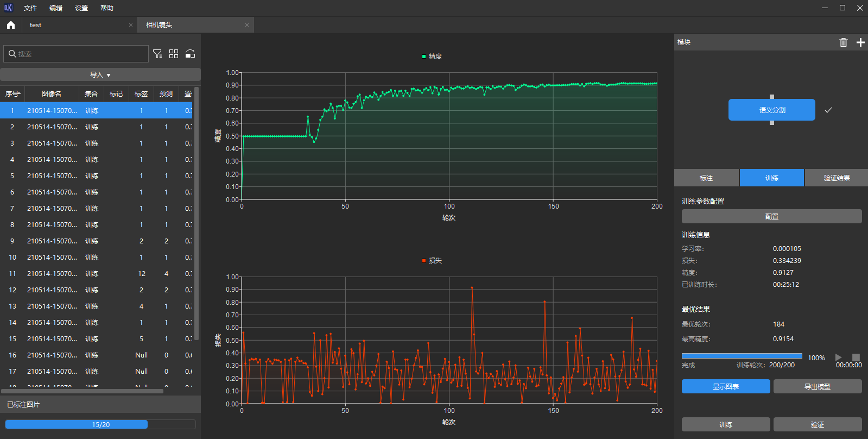Stop training with the square stop icon
This screenshot has height=439, width=868.
856,358
